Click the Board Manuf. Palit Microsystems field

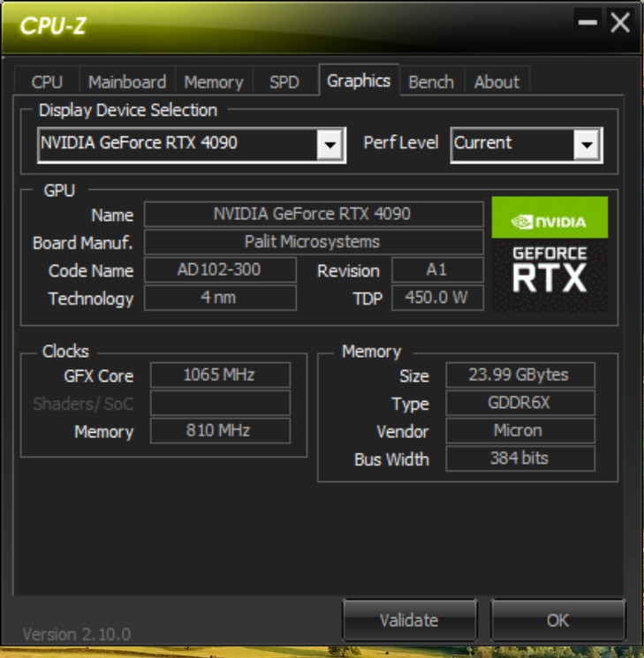click(314, 242)
